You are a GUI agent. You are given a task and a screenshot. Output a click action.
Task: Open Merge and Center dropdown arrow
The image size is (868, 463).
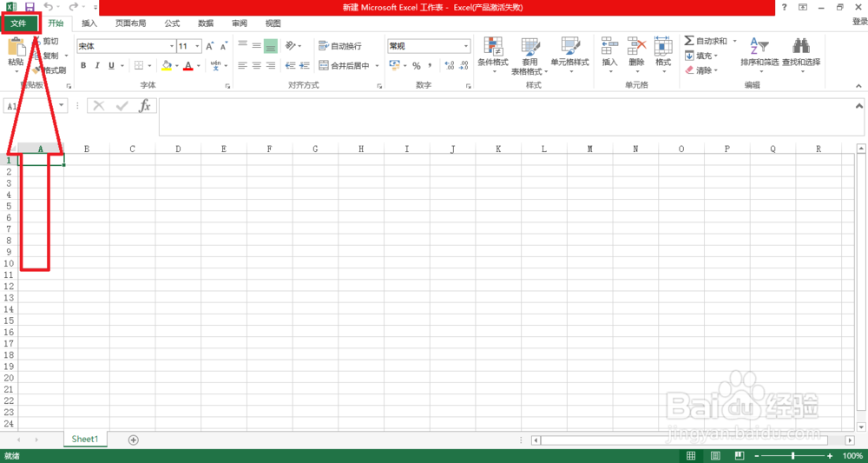click(x=377, y=65)
